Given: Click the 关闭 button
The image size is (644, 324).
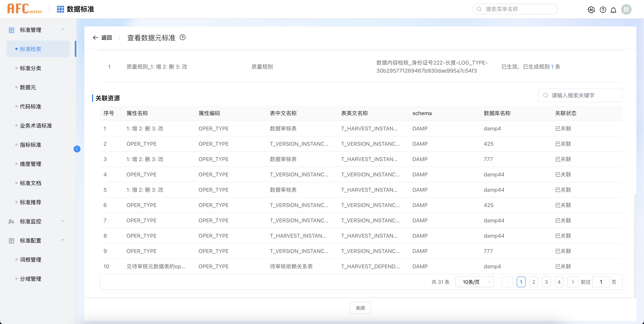Looking at the screenshot, I should pyautogui.click(x=360, y=308).
